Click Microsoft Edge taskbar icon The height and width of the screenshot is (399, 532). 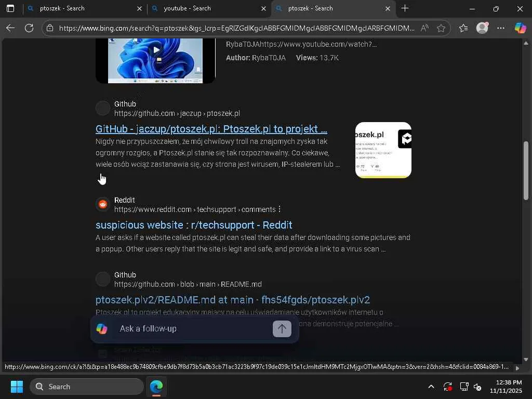(156, 387)
